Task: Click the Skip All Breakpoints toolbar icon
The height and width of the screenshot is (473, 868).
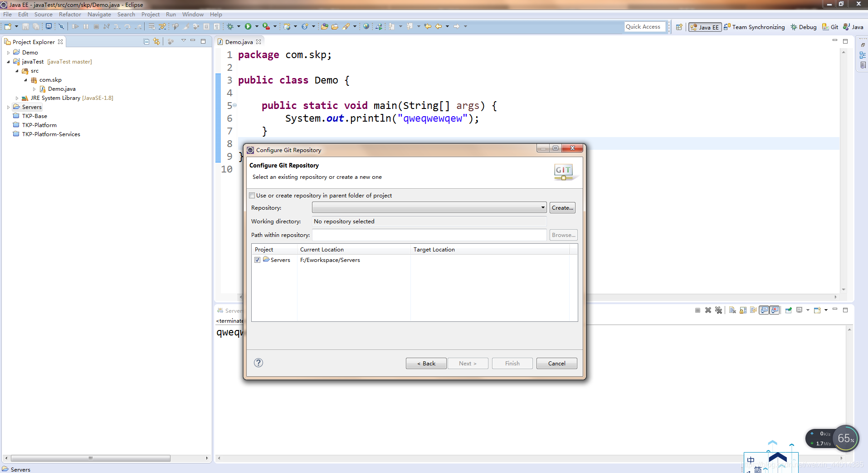Action: [x=61, y=26]
